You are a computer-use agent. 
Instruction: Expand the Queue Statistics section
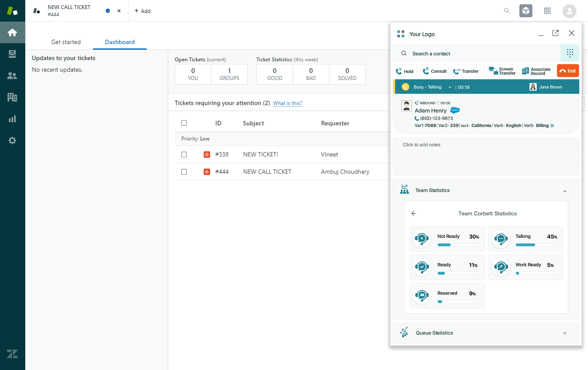(x=565, y=333)
